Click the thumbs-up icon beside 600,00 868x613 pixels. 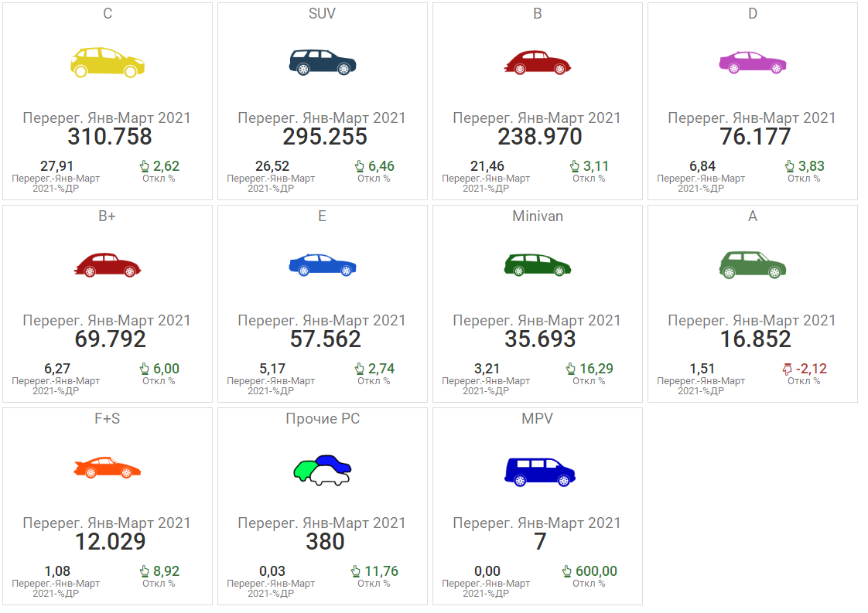tap(569, 572)
